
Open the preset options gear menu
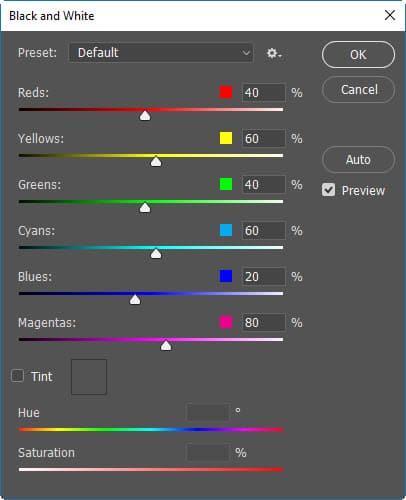(274, 53)
